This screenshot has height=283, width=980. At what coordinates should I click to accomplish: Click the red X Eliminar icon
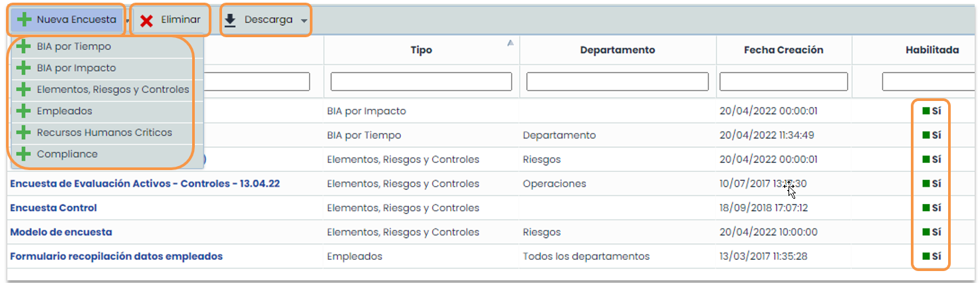(x=147, y=21)
